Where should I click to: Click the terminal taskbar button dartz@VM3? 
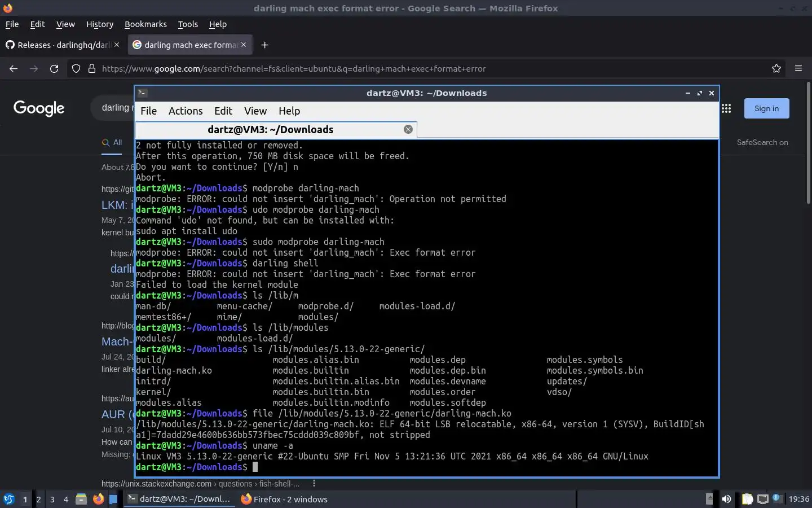tap(179, 499)
